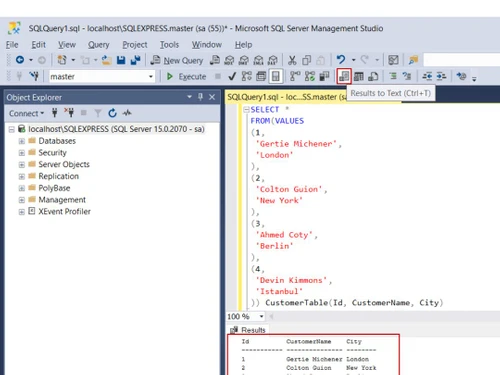
Task: Click the Copy icon in toolbar
Action: [306, 60]
